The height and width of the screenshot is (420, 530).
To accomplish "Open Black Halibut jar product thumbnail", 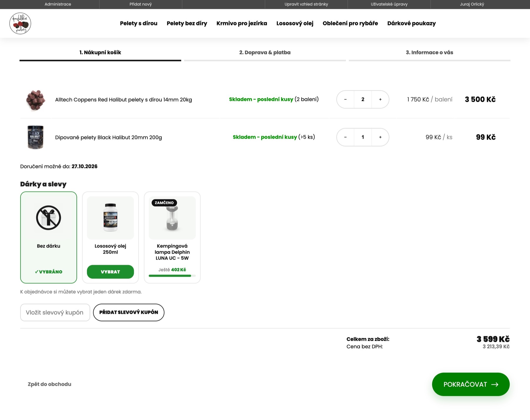I will pos(36,137).
